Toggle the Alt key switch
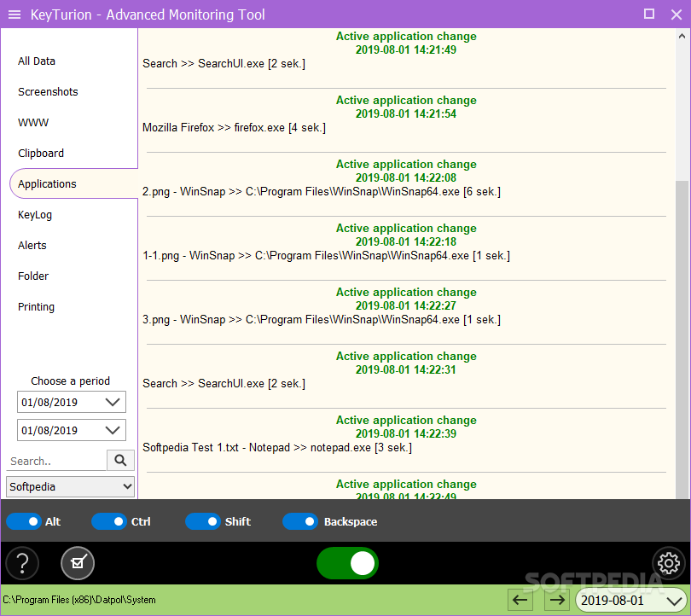 24,521
